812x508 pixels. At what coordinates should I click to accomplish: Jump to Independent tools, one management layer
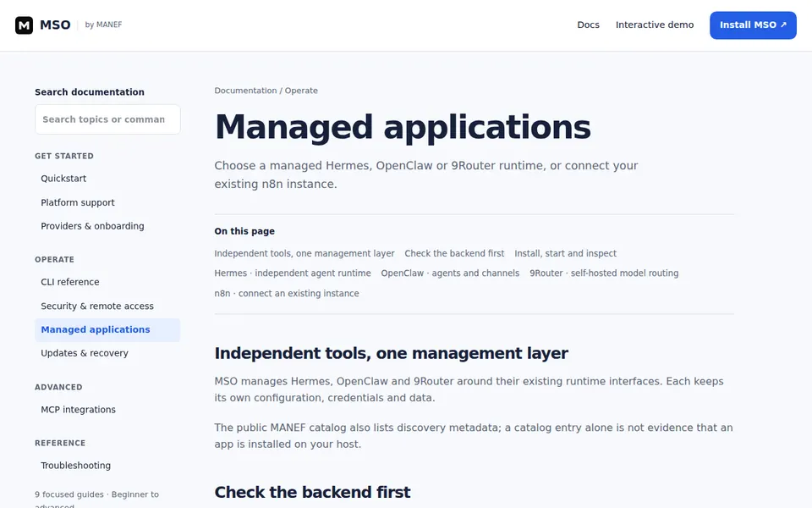(x=304, y=253)
